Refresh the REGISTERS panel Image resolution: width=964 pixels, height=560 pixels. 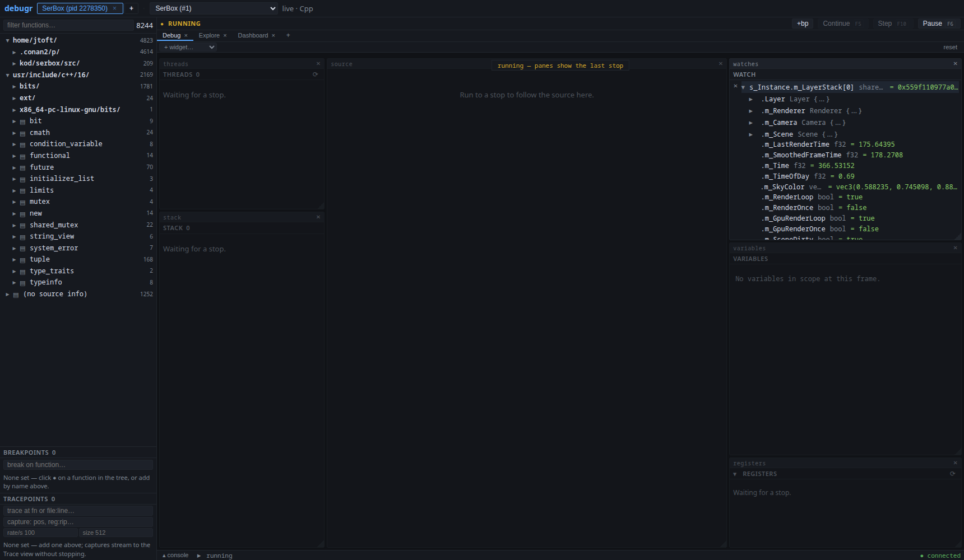click(952, 474)
